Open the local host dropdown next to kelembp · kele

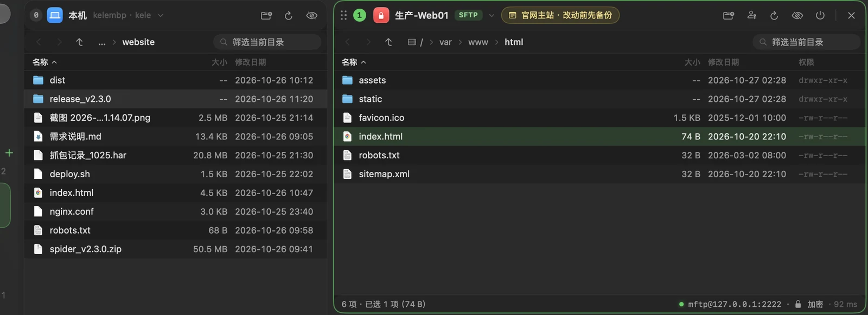(x=161, y=15)
